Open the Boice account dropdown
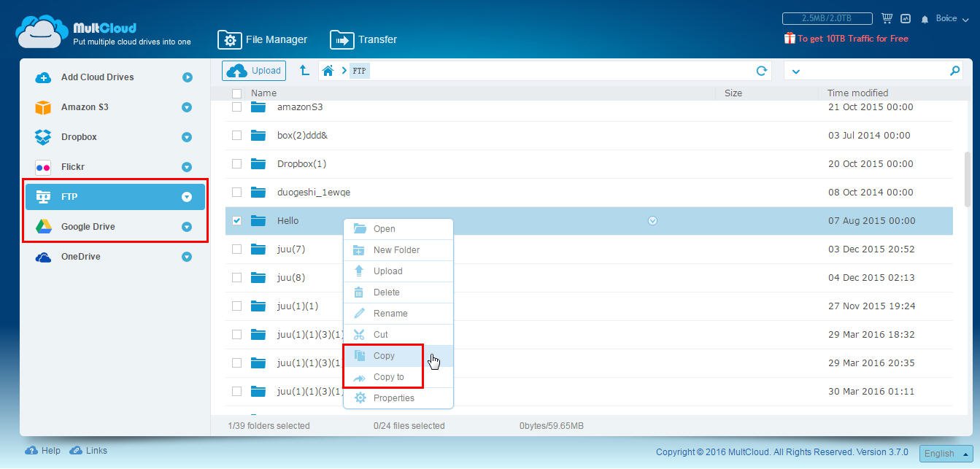Screen dimensions: 980x469 click(952, 18)
